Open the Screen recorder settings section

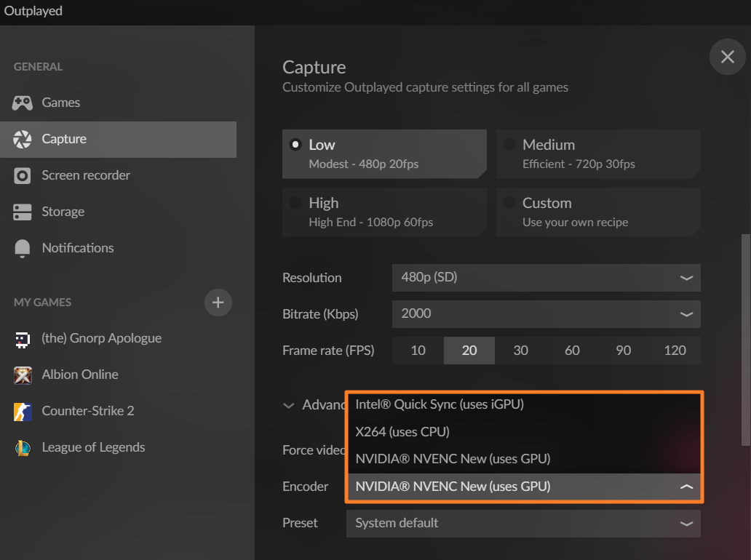pyautogui.click(x=119, y=176)
